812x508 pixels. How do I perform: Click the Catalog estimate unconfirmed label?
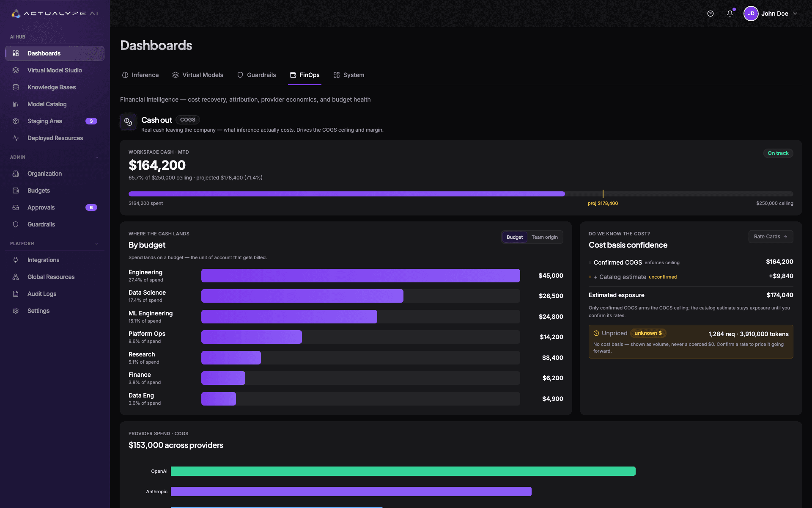(x=663, y=277)
